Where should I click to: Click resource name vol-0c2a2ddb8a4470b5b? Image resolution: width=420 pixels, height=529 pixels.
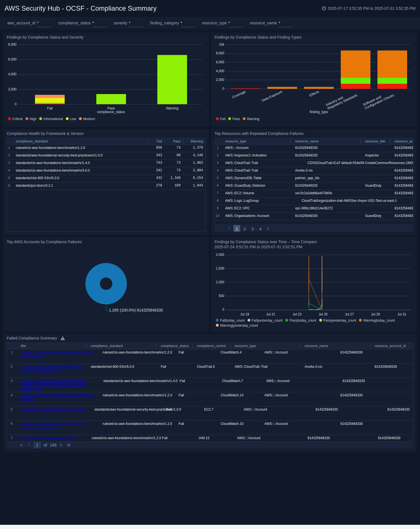click(314, 193)
